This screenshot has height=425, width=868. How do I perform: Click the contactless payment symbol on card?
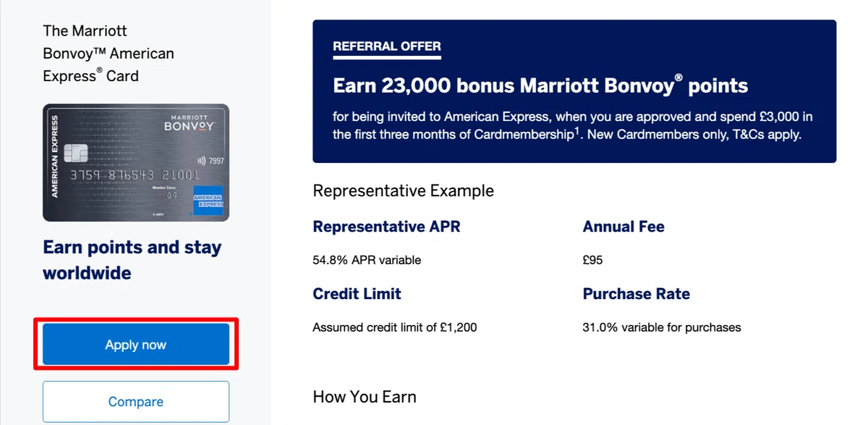pos(200,161)
